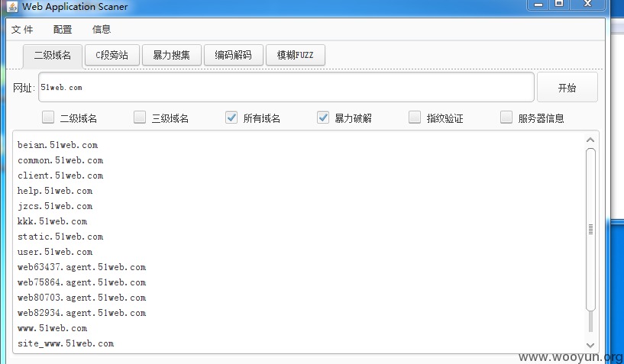
Task: Select www.51web.com in results
Action: [52, 328]
